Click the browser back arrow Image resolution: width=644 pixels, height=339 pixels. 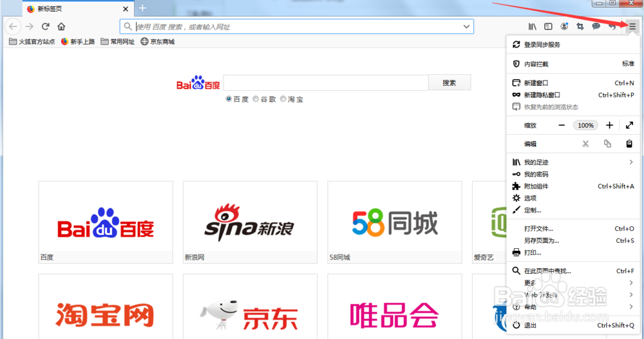coord(13,26)
